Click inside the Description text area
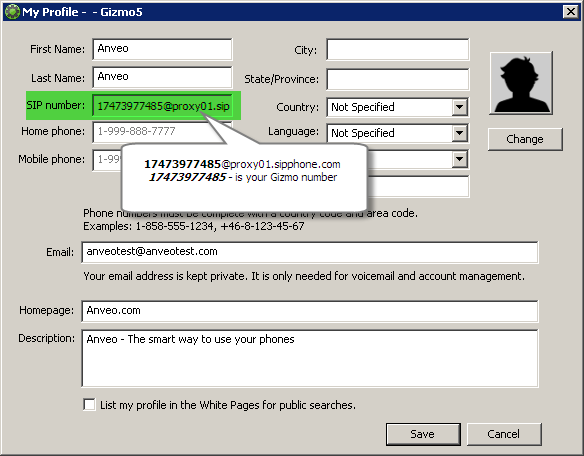The width and height of the screenshot is (584, 456). pyautogui.click(x=310, y=358)
